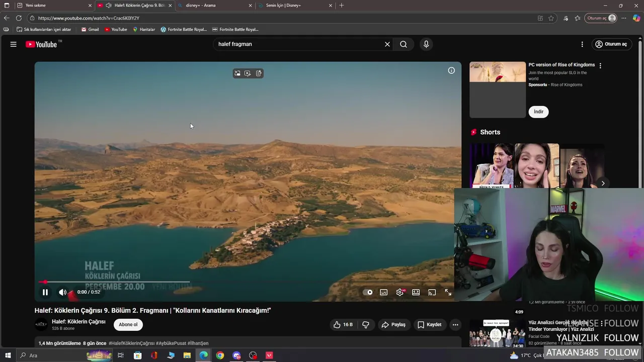Viewport: 644px width, 362px height.
Task: Seek on the video progress bar
Action: coord(248,282)
